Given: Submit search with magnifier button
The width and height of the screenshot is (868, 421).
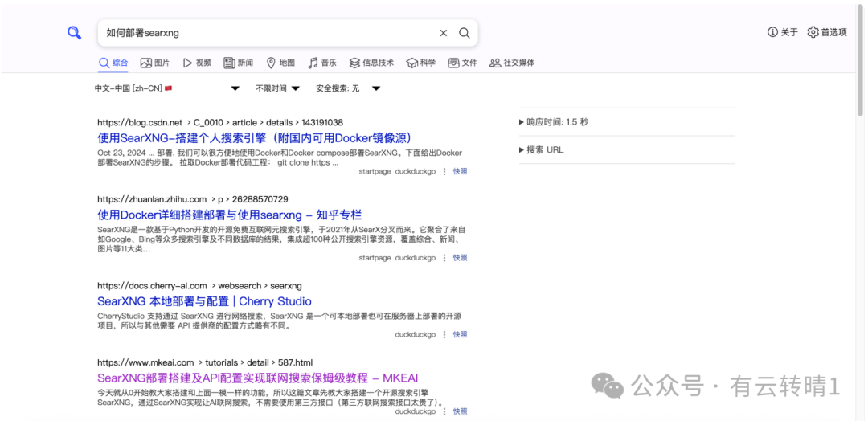Looking at the screenshot, I should click(x=465, y=33).
